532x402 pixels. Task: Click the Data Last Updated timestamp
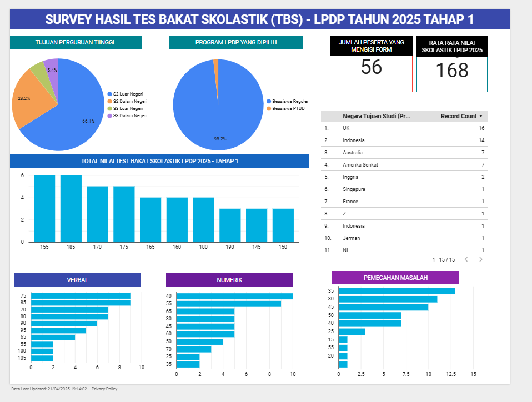click(49, 389)
